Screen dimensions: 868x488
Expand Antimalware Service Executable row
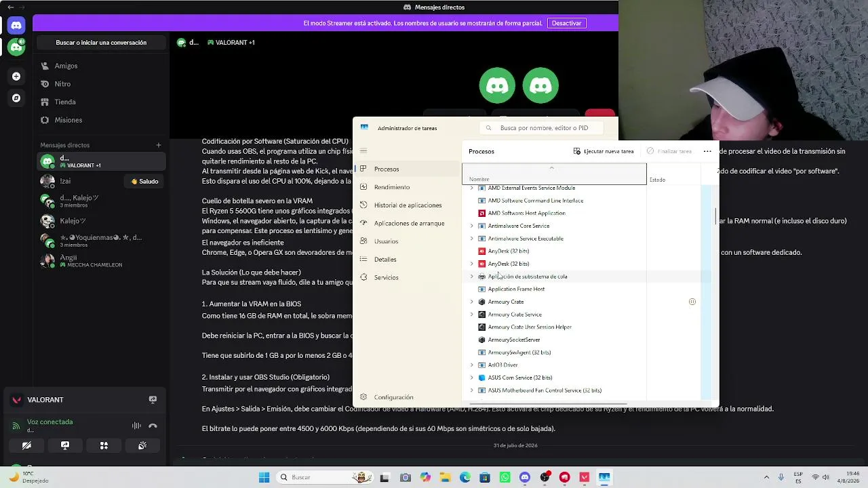click(x=472, y=239)
